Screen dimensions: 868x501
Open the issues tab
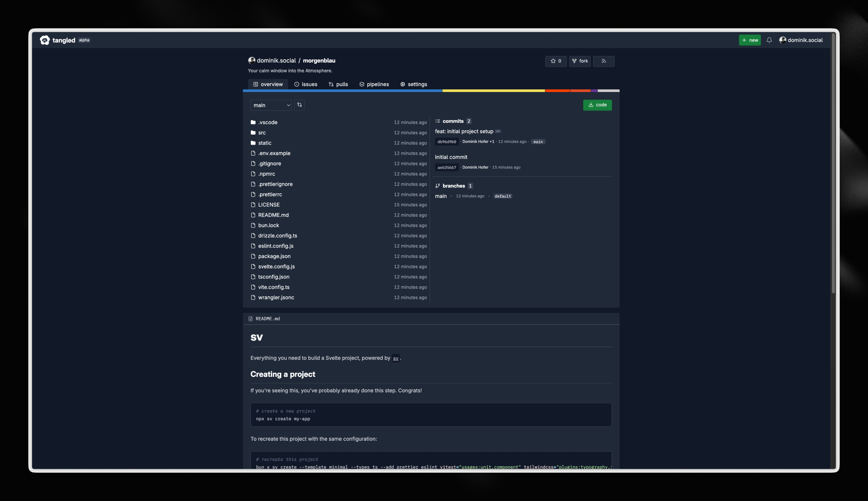click(x=306, y=85)
